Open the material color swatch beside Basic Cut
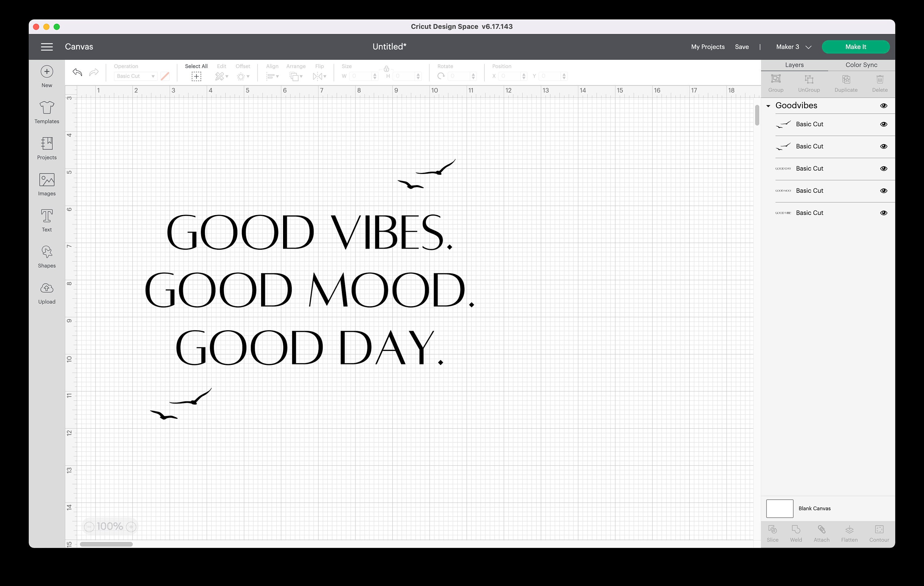The height and width of the screenshot is (586, 924). pos(164,76)
